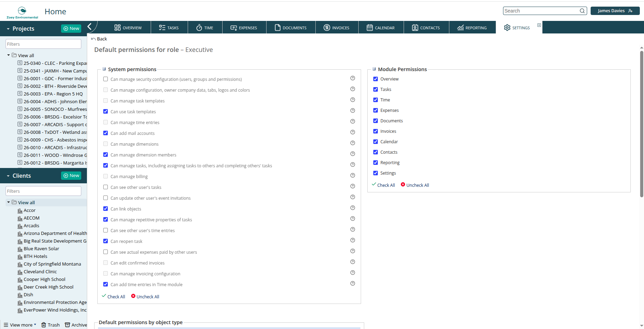Click help icon beside 'Can reopen task'
The width and height of the screenshot is (644, 329).
353,240
